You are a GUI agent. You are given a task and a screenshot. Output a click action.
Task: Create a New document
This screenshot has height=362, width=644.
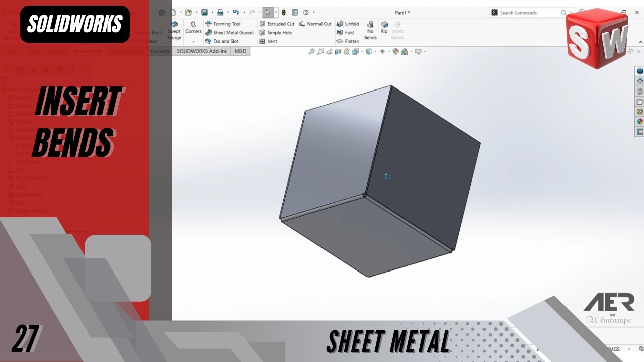point(173,12)
